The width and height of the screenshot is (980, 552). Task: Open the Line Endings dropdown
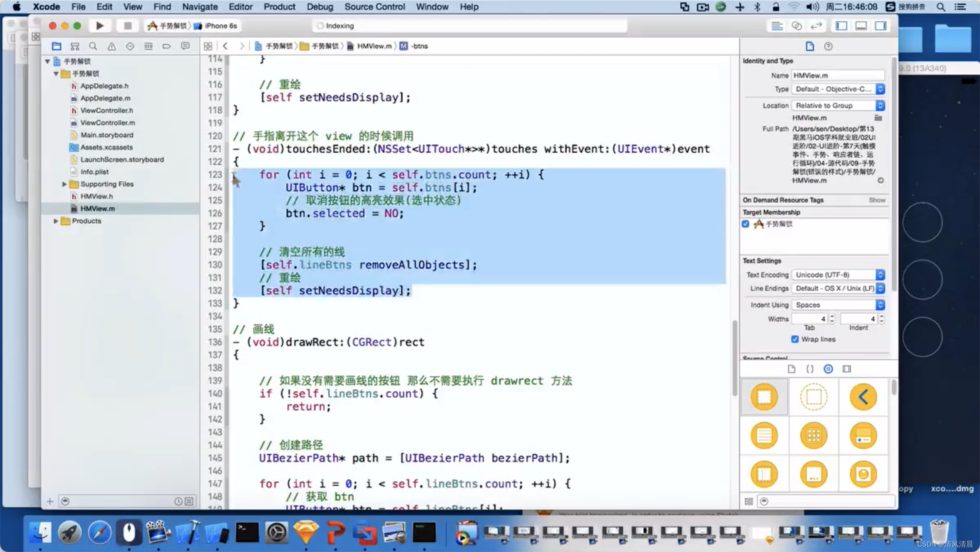838,288
